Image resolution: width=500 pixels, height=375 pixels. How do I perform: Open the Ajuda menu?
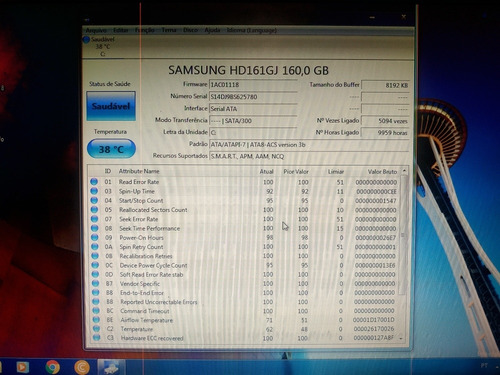[x=212, y=30]
